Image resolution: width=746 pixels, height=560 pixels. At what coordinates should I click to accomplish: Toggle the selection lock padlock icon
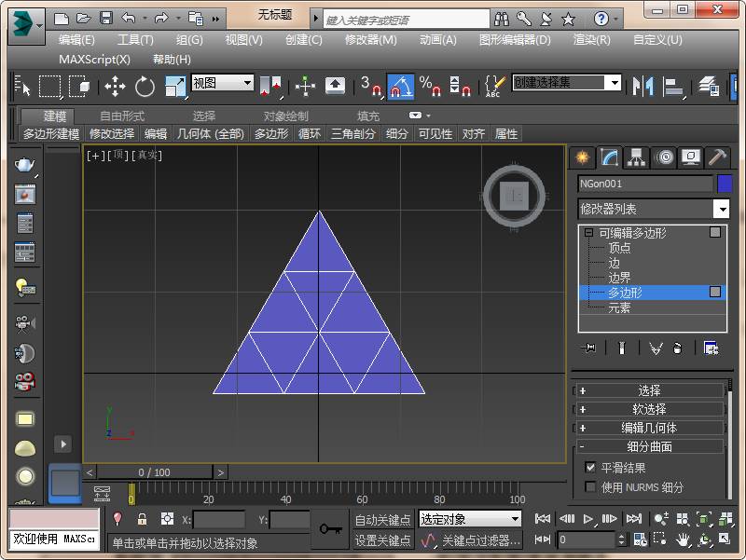pyautogui.click(x=142, y=519)
